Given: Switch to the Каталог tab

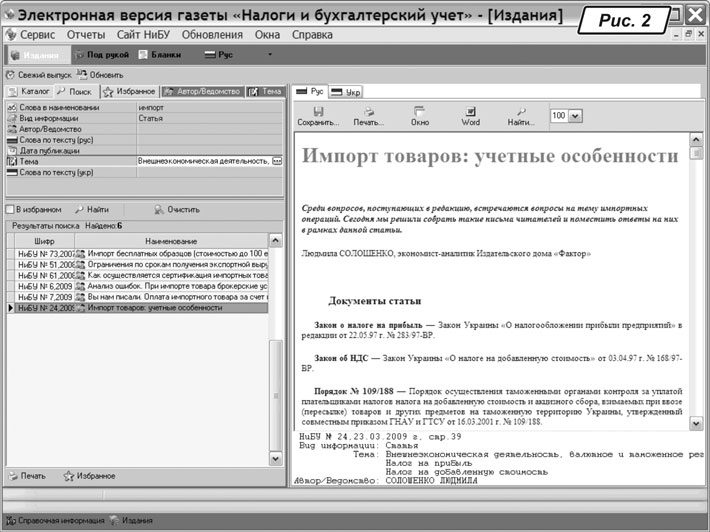Looking at the screenshot, I should (29, 92).
